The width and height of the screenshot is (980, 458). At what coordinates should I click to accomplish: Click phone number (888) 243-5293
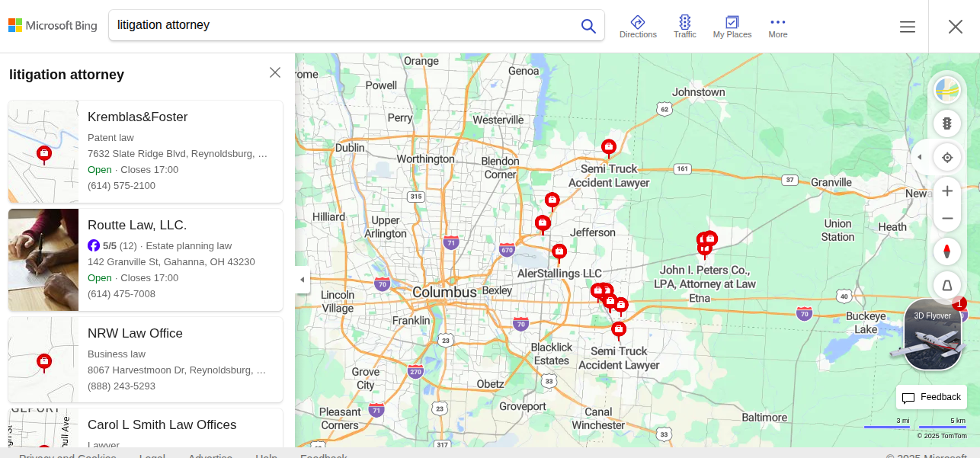pos(121,386)
